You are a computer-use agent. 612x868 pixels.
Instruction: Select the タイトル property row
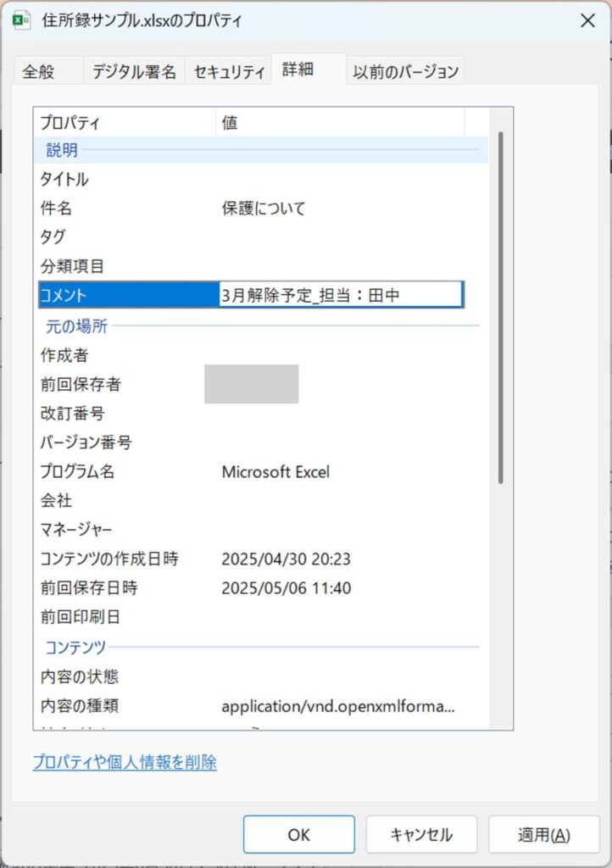pos(260,179)
